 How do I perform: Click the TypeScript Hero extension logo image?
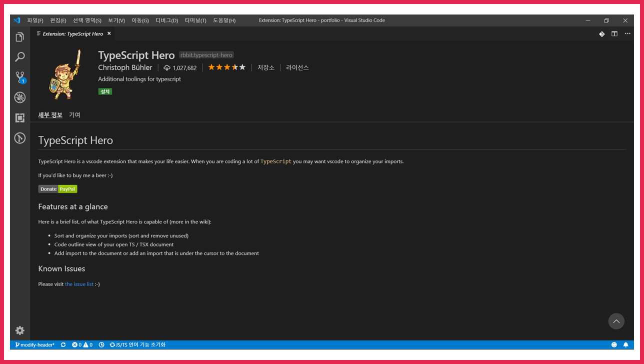click(64, 73)
